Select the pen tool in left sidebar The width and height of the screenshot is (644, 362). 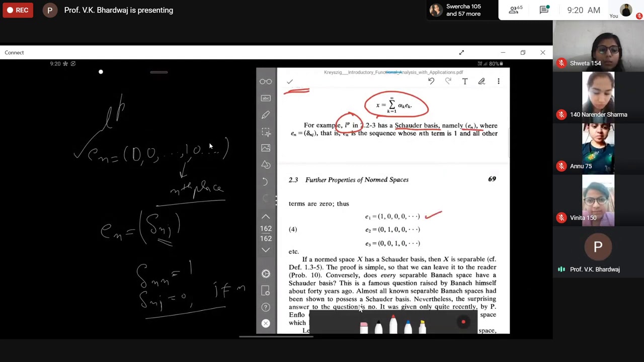pos(266,115)
